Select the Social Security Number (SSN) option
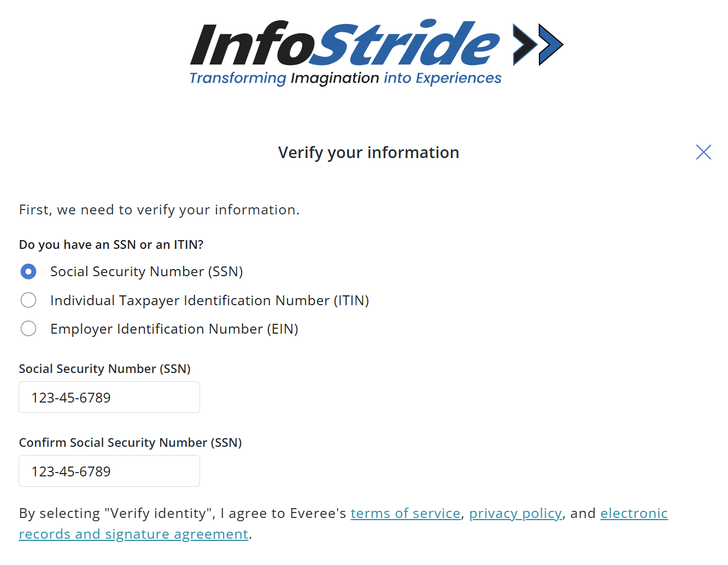Viewport: 728px width, 565px height. click(28, 271)
